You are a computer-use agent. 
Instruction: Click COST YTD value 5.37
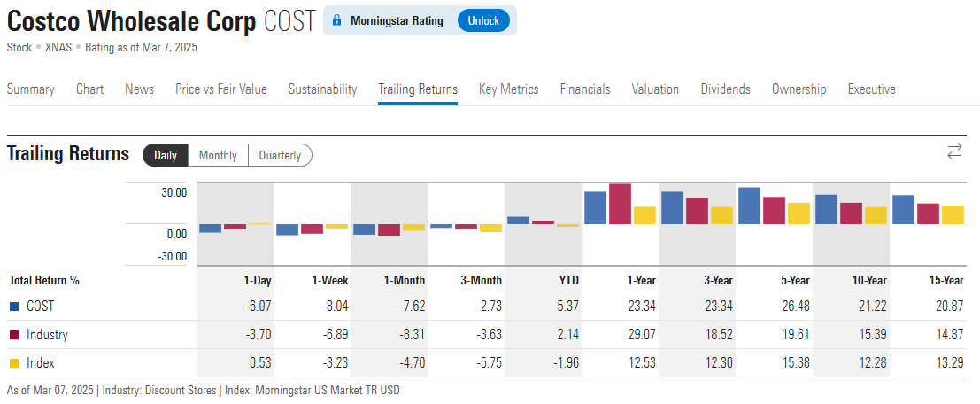pyautogui.click(x=567, y=307)
